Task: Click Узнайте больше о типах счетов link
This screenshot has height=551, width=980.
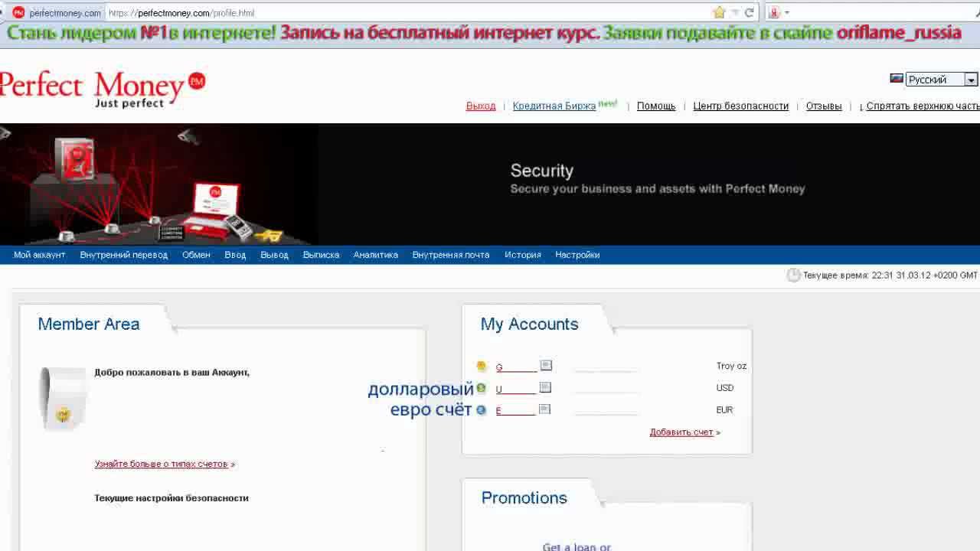Action: (161, 464)
